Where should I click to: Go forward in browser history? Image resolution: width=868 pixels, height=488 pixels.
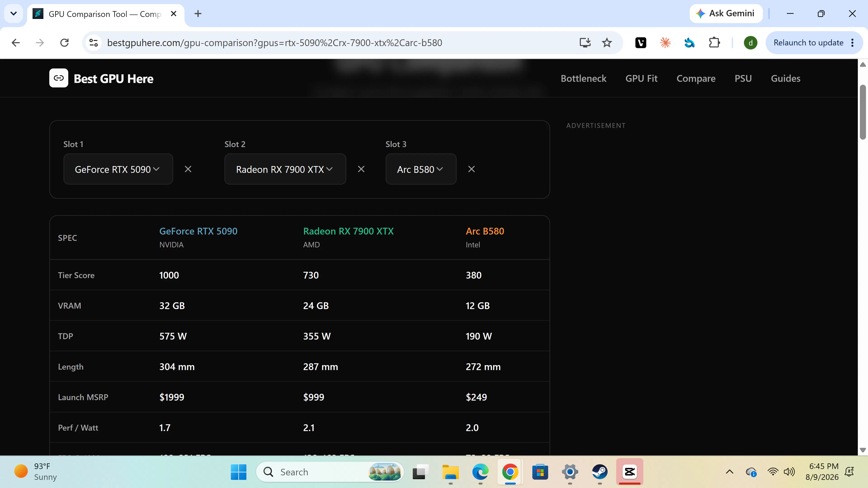pos(40,43)
